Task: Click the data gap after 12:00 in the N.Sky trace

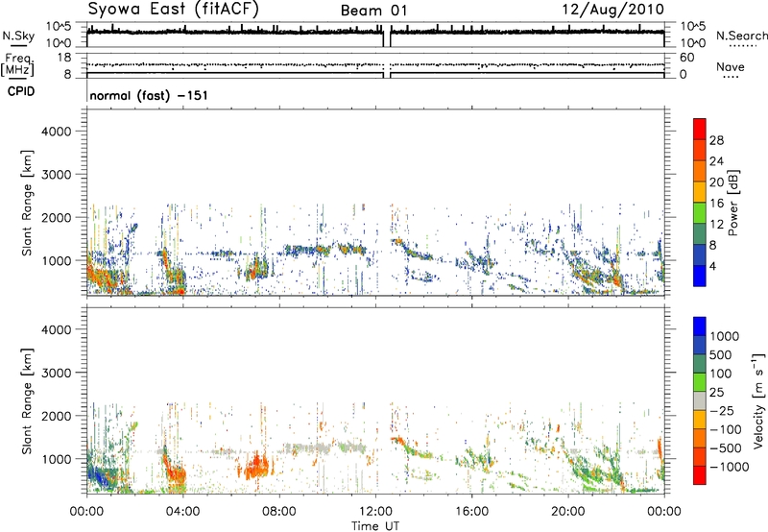Action: [387, 36]
